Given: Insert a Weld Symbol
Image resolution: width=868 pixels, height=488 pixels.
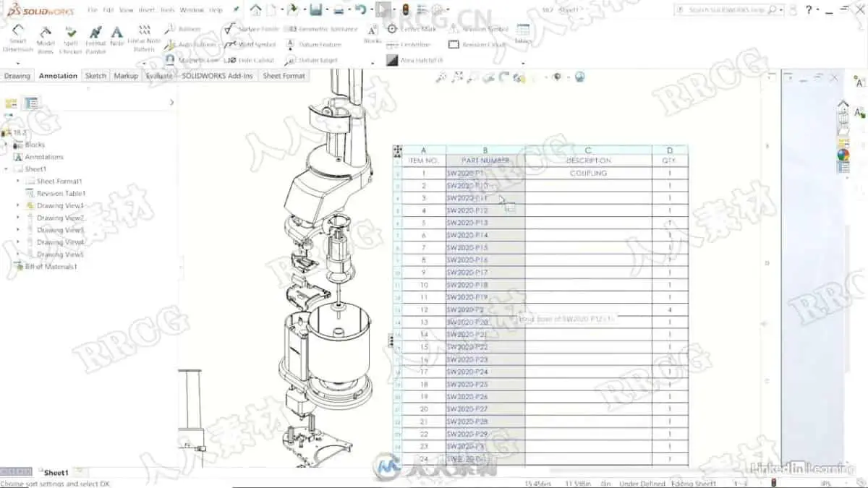Looking at the screenshot, I should (250, 45).
